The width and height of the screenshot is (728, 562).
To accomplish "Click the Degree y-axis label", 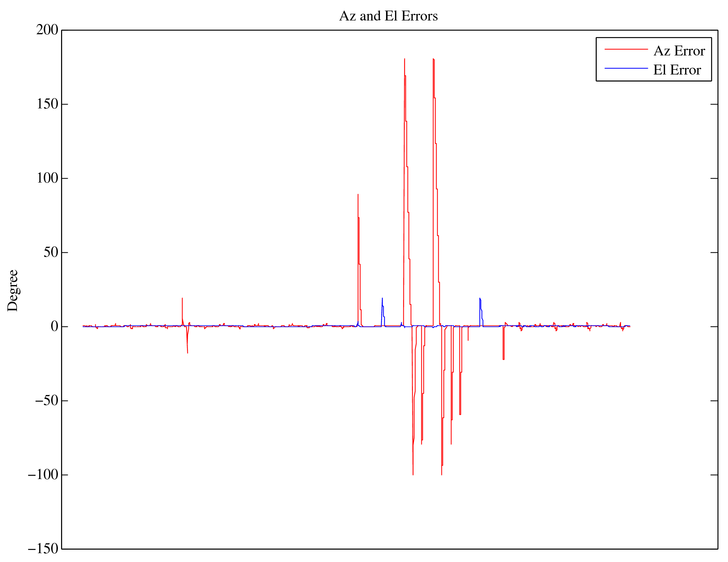I will click(x=13, y=290).
